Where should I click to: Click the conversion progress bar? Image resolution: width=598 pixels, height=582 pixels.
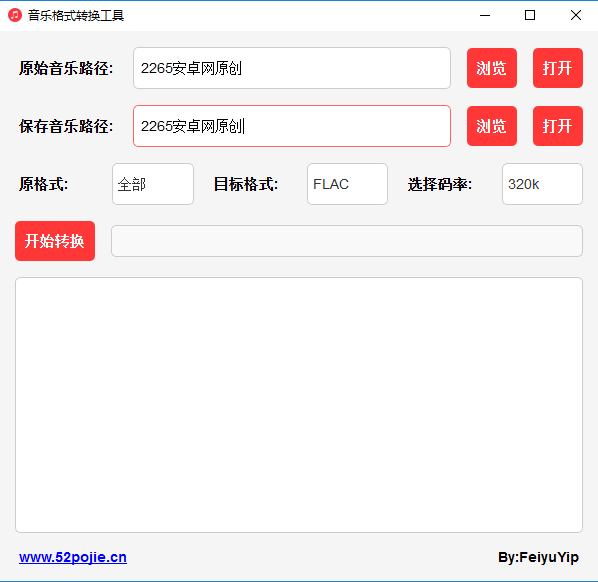(x=347, y=241)
